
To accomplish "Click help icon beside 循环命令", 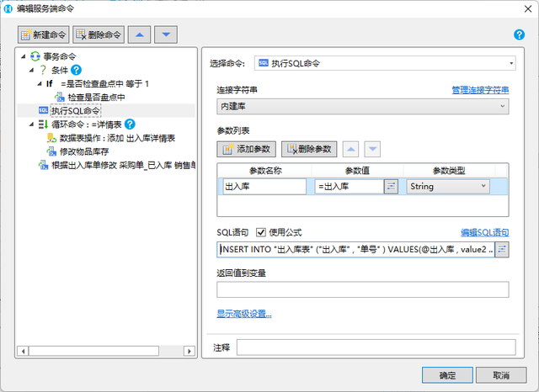I will tap(130, 124).
